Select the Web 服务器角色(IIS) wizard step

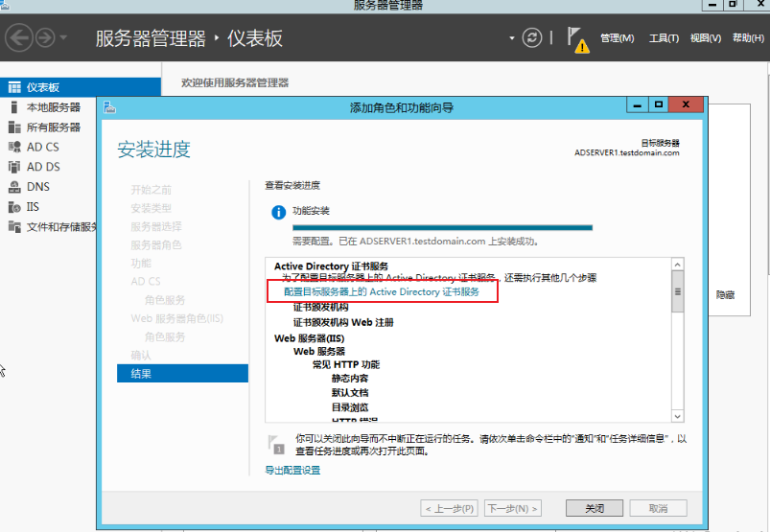click(177, 318)
